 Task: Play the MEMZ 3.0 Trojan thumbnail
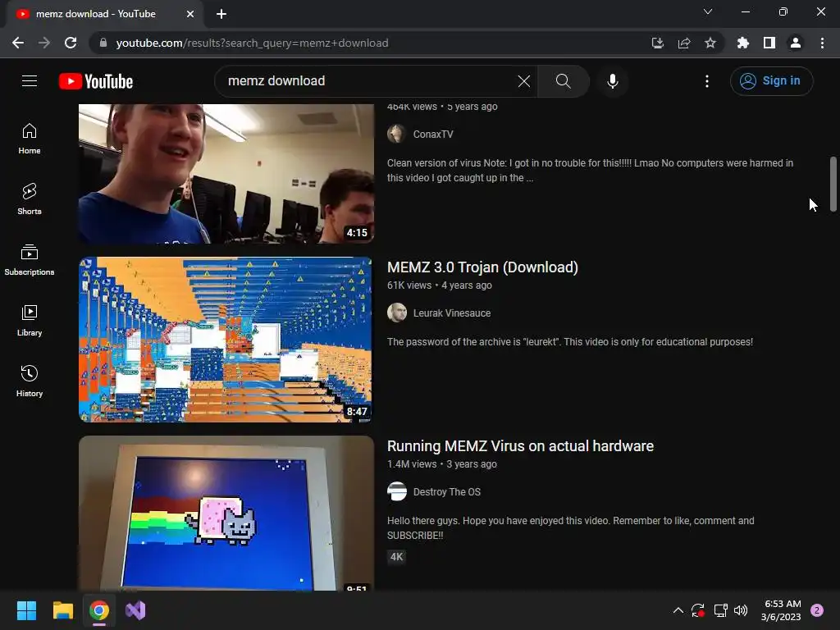[x=226, y=340]
